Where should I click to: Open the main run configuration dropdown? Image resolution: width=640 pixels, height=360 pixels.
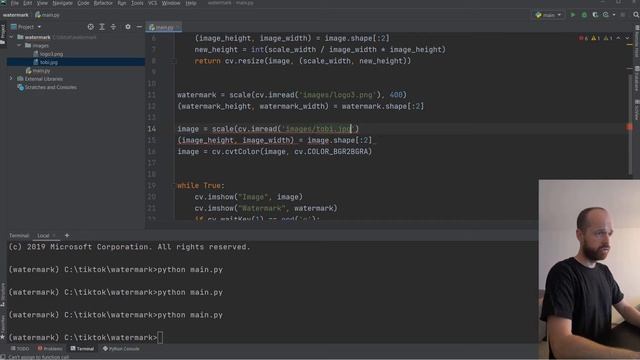click(548, 15)
